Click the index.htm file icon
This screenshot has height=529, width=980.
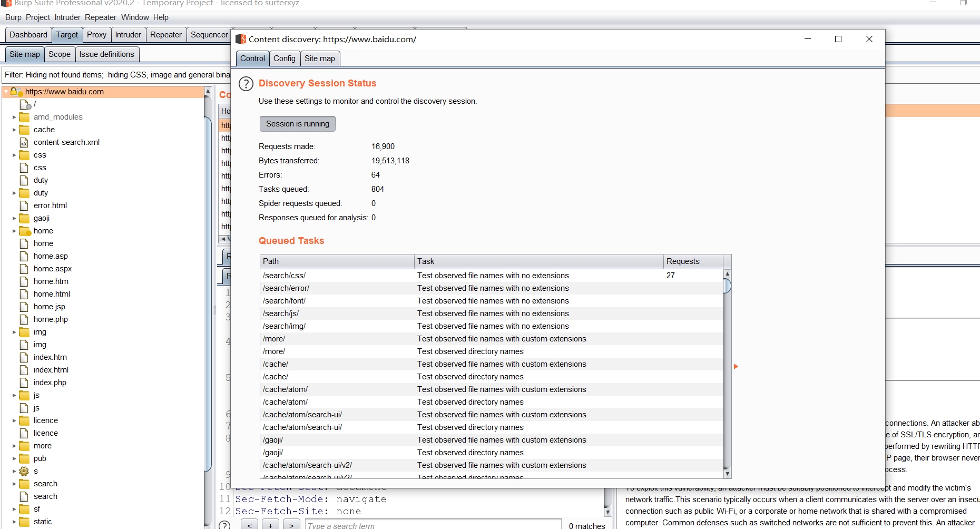(x=24, y=357)
